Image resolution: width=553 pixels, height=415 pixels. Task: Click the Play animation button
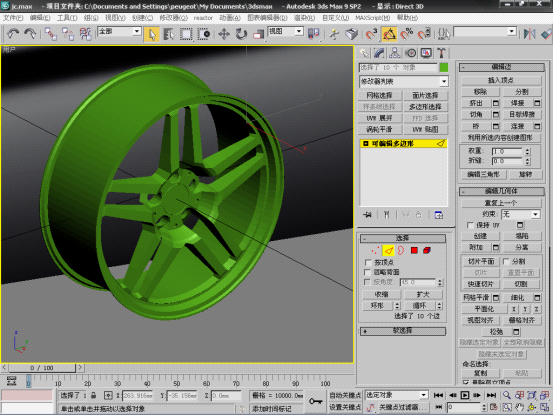coord(465,395)
